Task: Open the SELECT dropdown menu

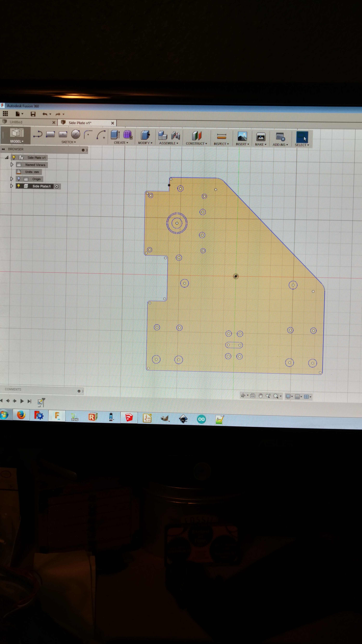Action: [302, 145]
